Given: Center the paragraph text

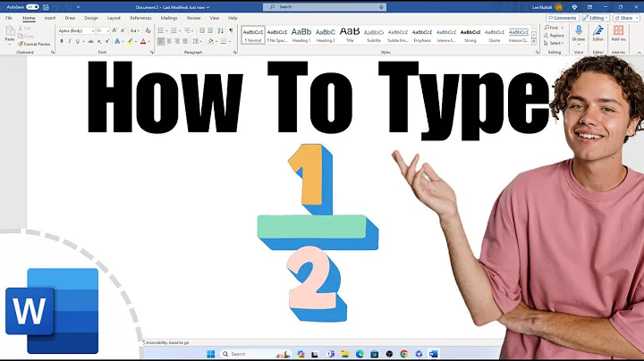Looking at the screenshot, I should pos(169,41).
